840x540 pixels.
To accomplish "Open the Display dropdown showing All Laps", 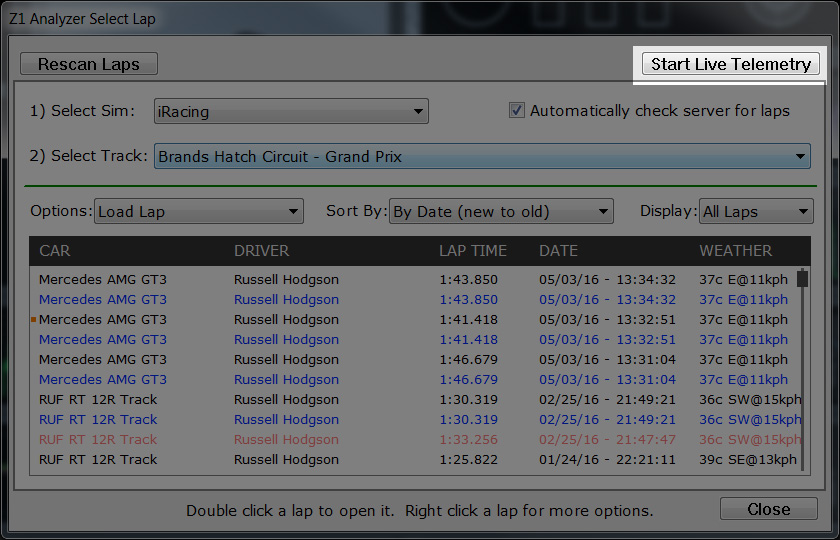I will (756, 211).
